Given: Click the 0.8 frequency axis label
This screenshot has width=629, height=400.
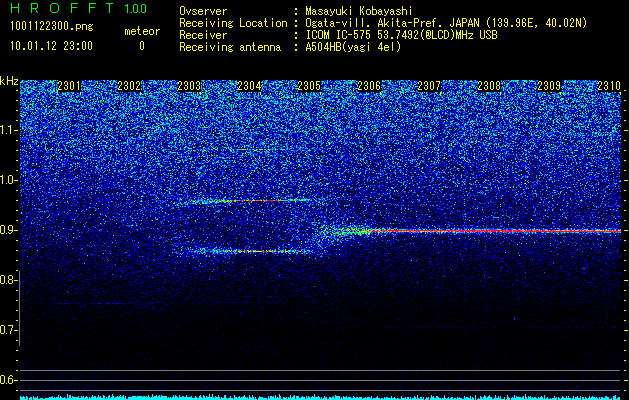Looking at the screenshot, I should tap(9, 280).
